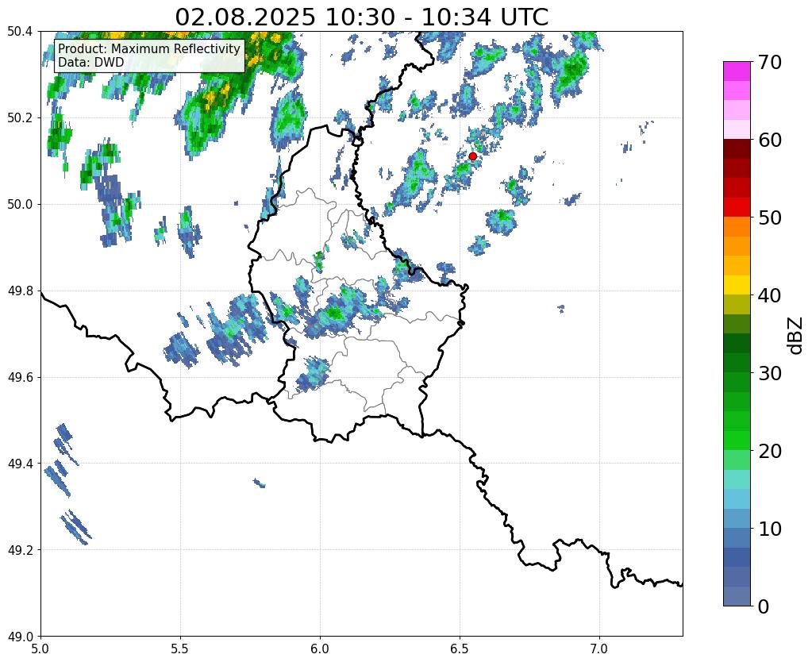The width and height of the screenshot is (812, 662).
Task: Click the colorbar tick label 50
Action: pyautogui.click(x=769, y=217)
